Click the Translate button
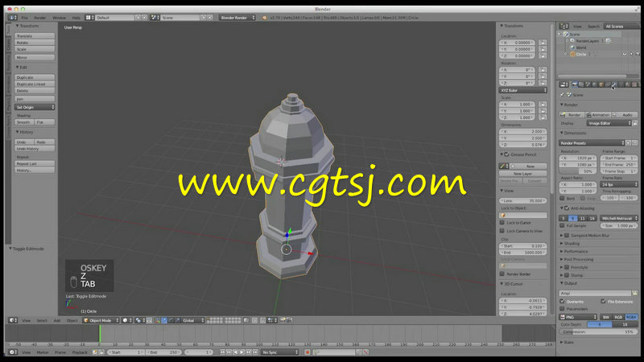 (x=35, y=36)
